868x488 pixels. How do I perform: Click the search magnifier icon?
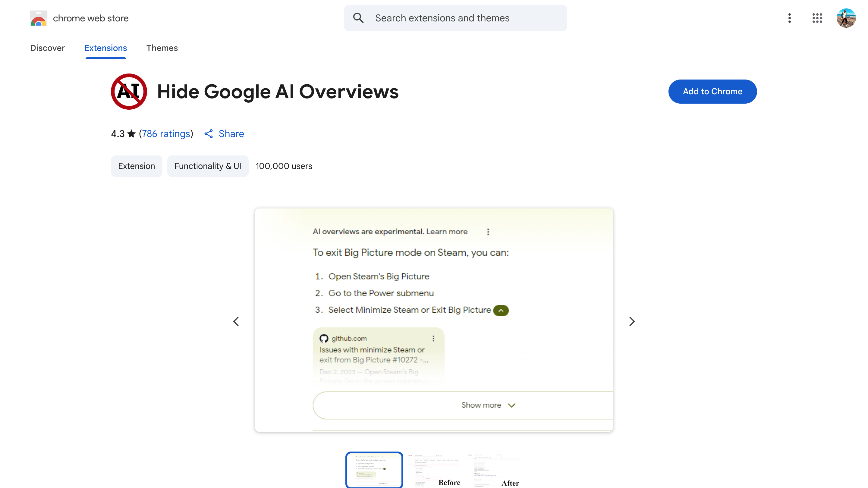coord(358,18)
